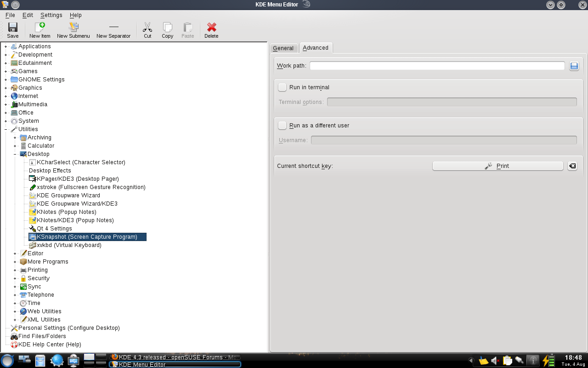Expand the Games tree node
The image size is (588, 368).
(x=6, y=71)
